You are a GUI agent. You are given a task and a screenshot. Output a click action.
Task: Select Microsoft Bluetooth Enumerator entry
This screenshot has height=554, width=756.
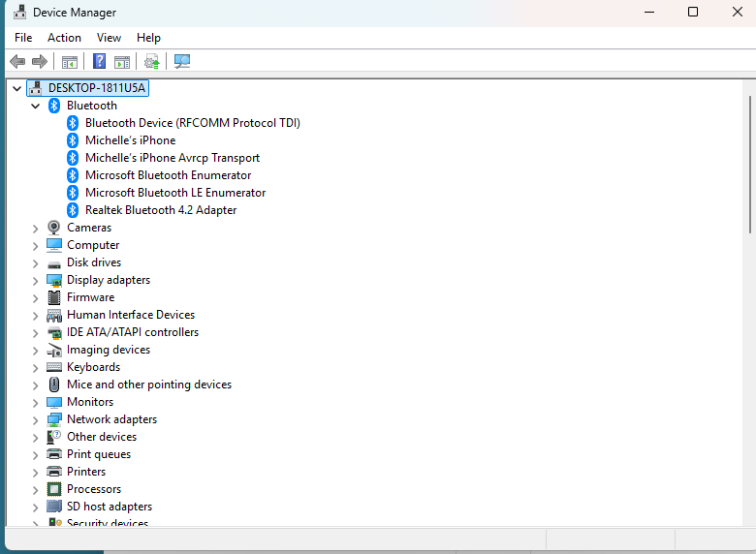169,175
